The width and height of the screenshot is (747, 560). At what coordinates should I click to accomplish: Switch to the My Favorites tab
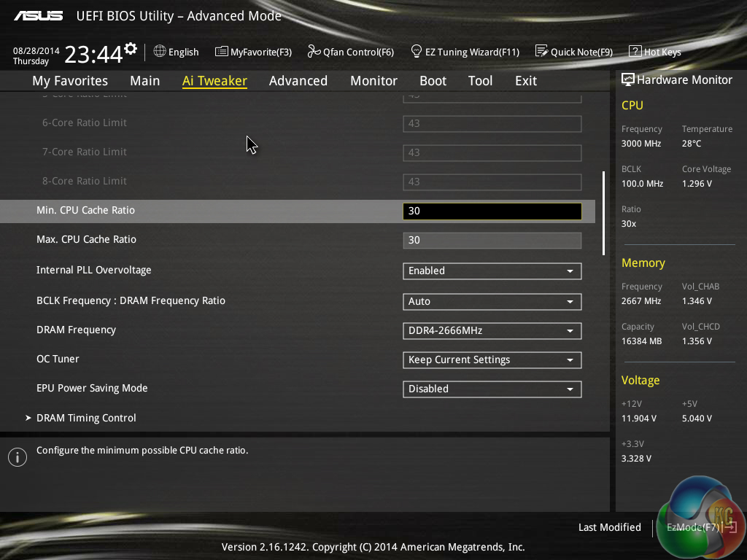tap(70, 81)
